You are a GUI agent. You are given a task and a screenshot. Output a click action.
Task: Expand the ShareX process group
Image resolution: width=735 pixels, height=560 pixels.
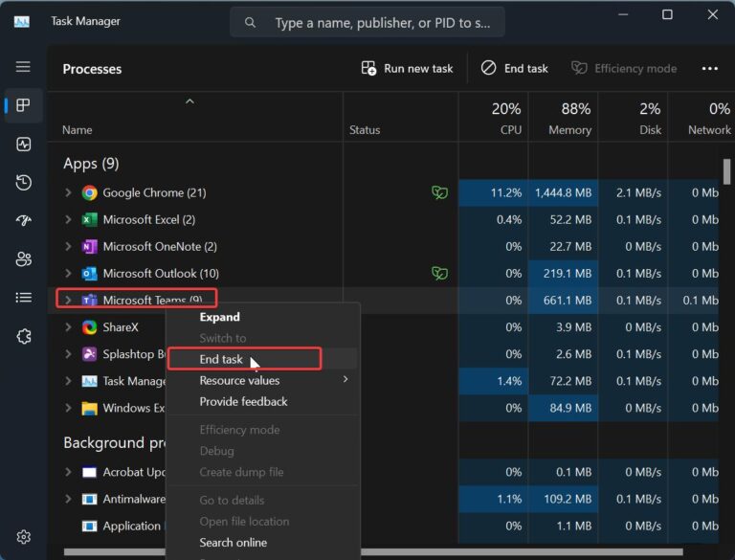pyautogui.click(x=69, y=326)
